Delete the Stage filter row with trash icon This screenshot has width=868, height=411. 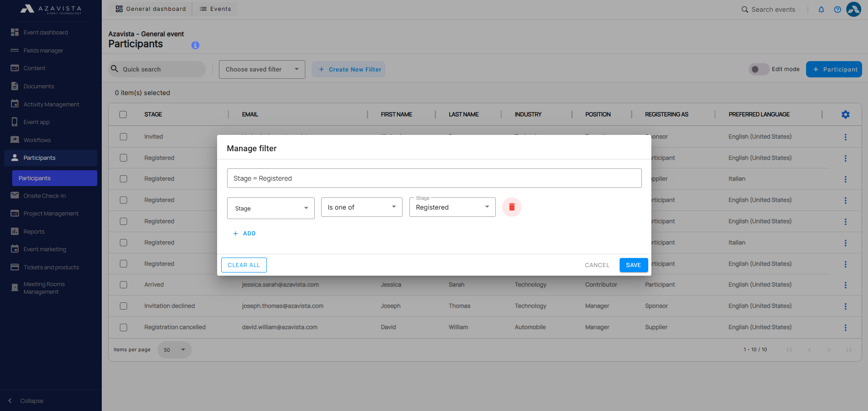tap(512, 207)
